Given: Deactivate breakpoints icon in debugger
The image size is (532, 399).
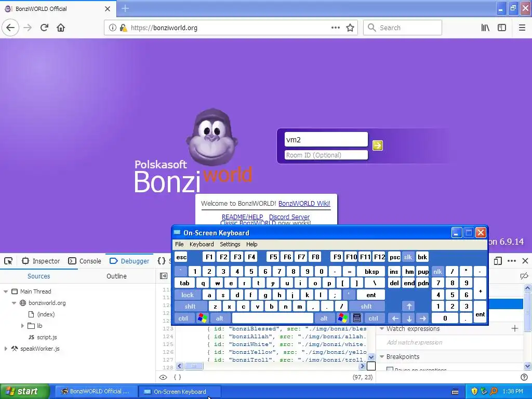Looking at the screenshot, I should click(524, 276).
